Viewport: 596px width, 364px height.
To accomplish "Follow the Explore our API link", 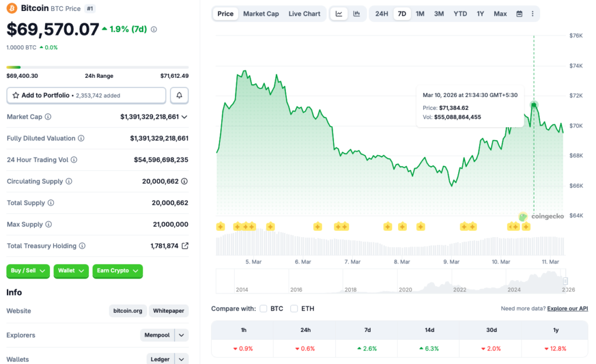I will click(567, 308).
